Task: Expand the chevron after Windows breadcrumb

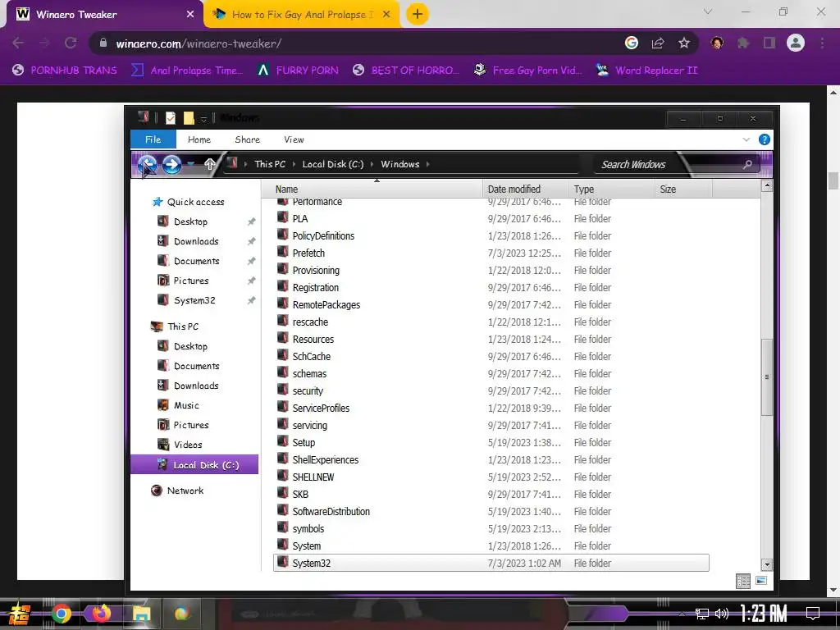Action: [428, 164]
